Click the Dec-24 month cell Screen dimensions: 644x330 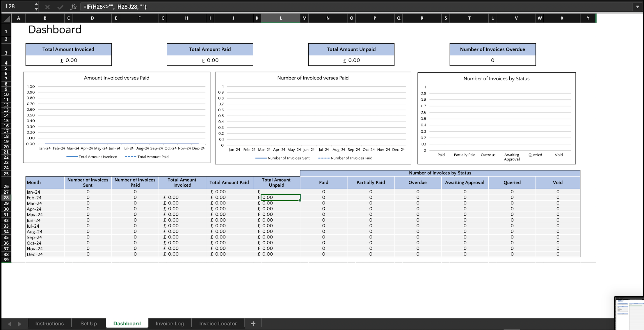(x=45, y=254)
